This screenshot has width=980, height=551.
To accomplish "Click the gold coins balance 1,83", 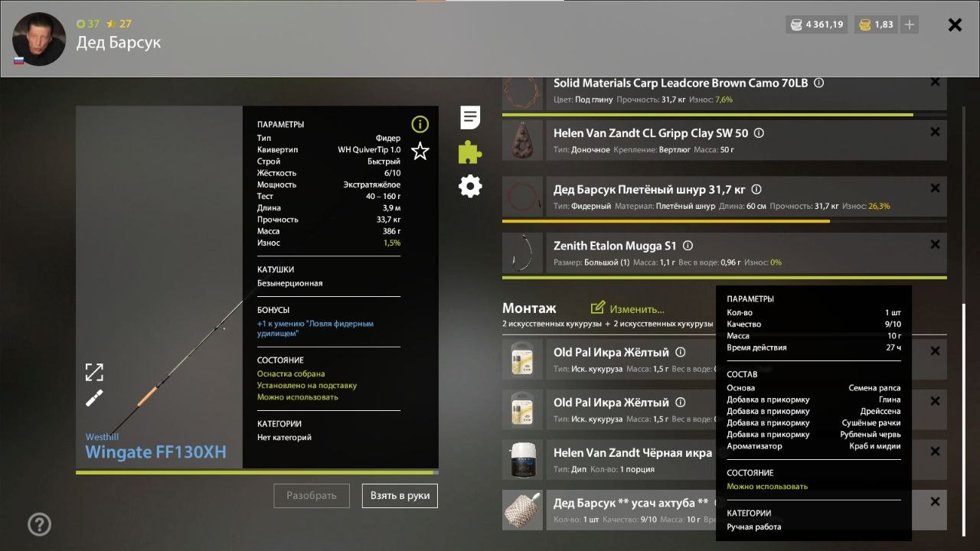I will [876, 24].
